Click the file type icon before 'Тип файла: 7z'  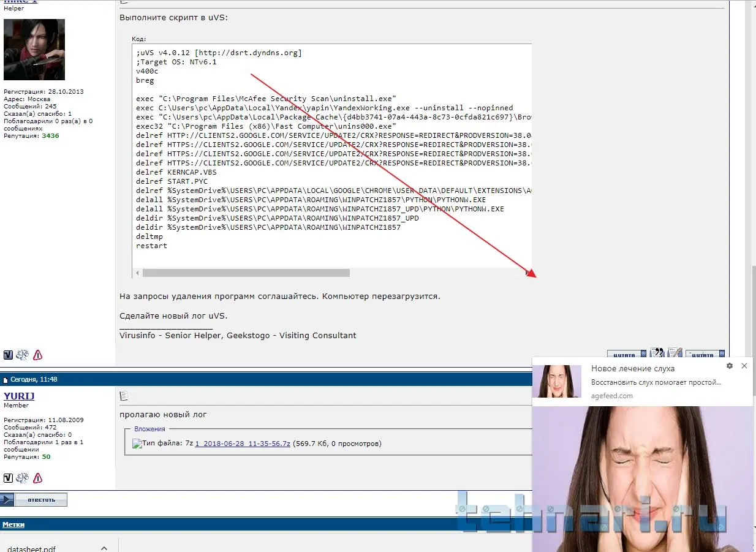coord(137,444)
